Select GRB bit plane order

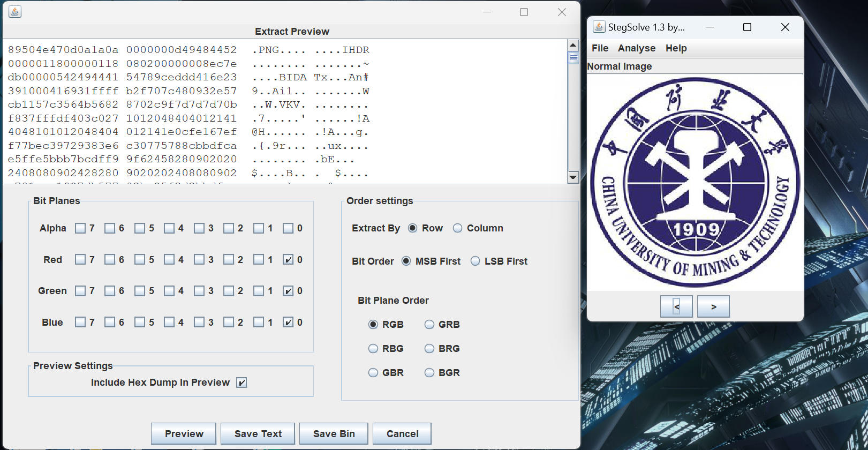(x=429, y=325)
